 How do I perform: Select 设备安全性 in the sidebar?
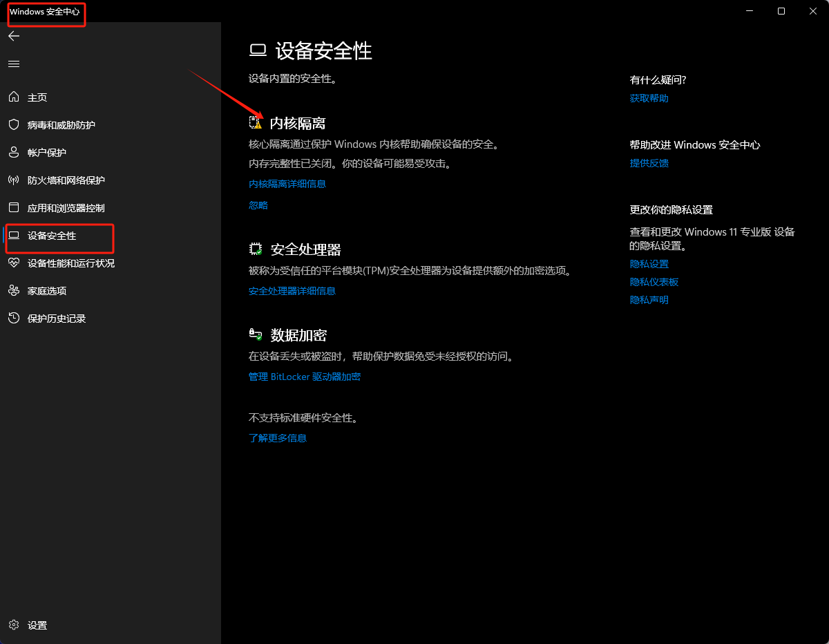(52, 236)
